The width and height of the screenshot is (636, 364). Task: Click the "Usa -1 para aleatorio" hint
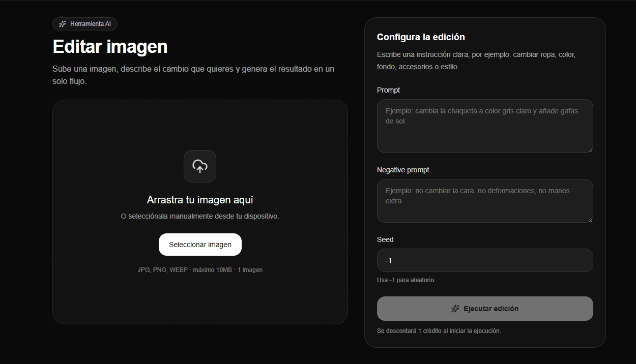click(406, 280)
